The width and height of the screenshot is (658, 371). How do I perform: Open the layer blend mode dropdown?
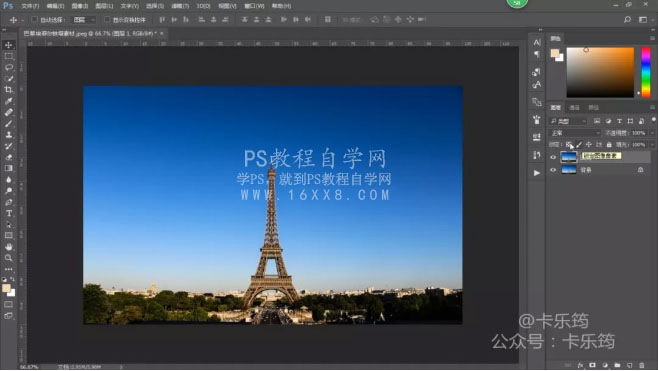coord(575,133)
